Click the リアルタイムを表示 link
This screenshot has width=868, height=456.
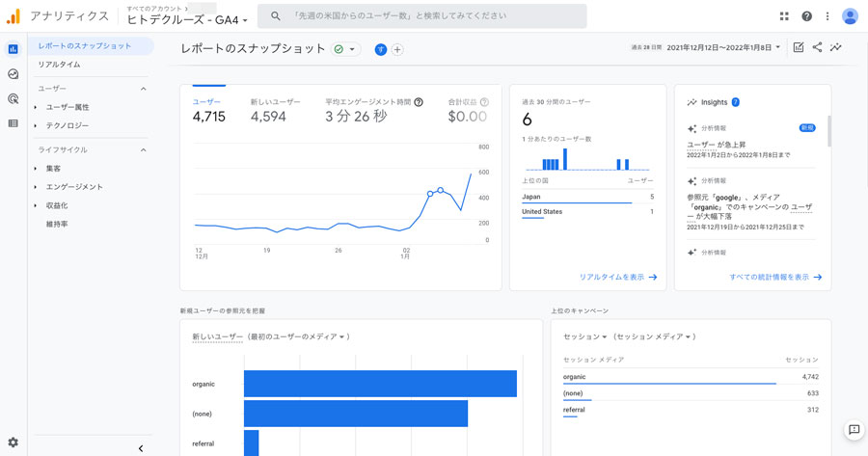click(617, 277)
